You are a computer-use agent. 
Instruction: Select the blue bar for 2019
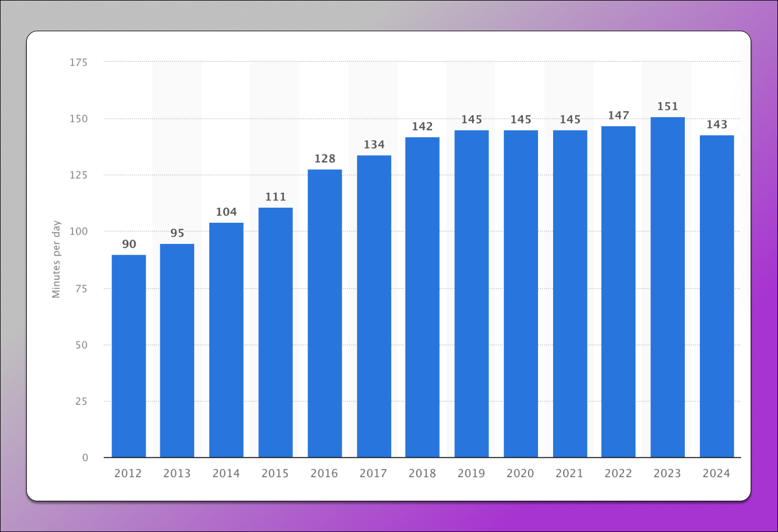[471, 294]
